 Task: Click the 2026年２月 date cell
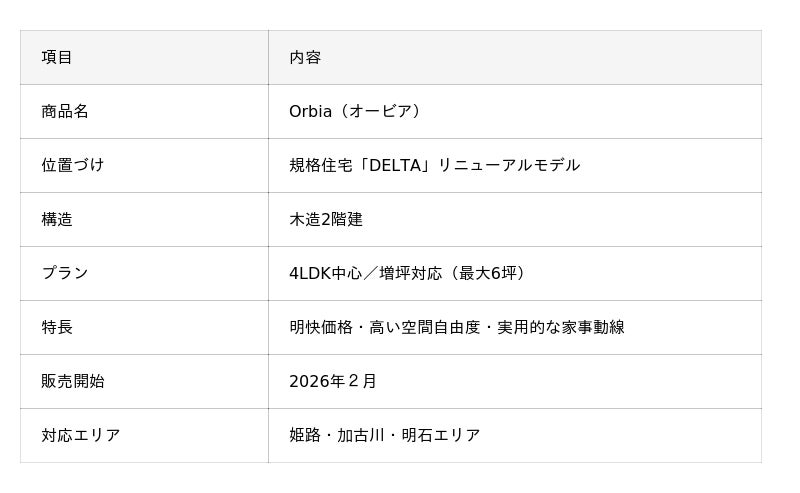coord(333,381)
